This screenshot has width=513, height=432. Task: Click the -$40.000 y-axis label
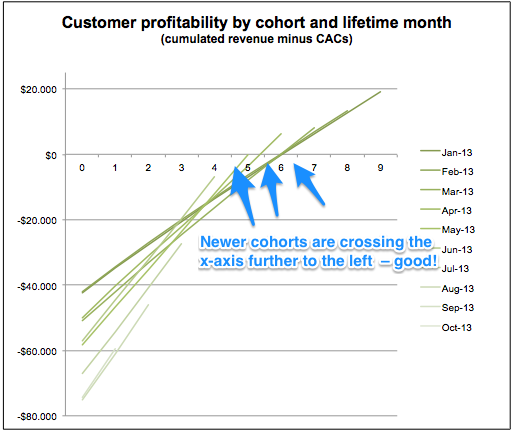pyautogui.click(x=37, y=286)
